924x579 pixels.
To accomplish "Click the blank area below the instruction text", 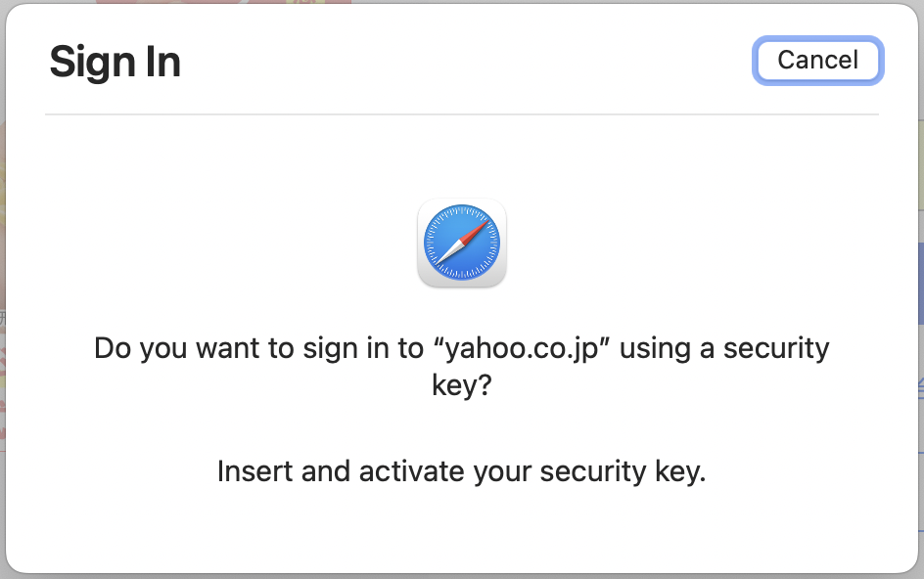I will pos(461,533).
